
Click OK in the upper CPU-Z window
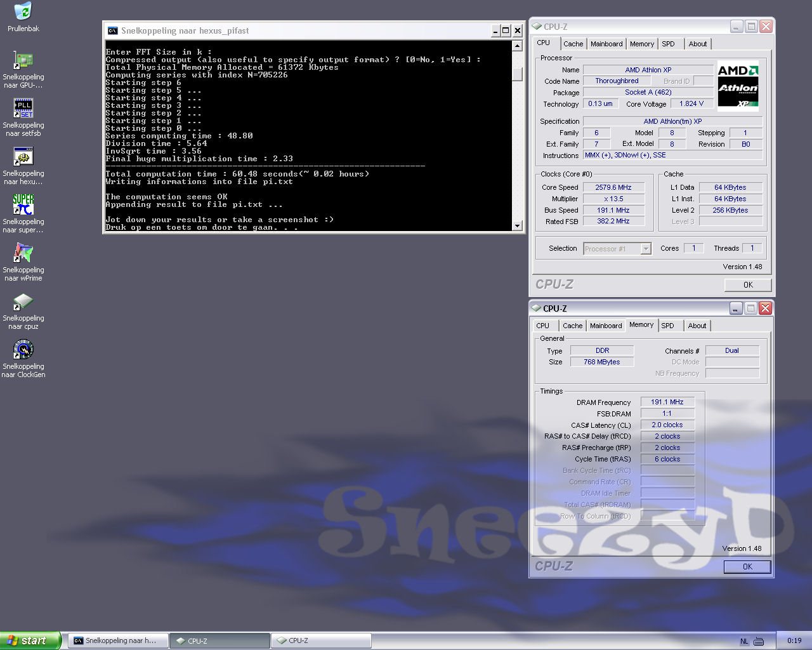coord(748,285)
